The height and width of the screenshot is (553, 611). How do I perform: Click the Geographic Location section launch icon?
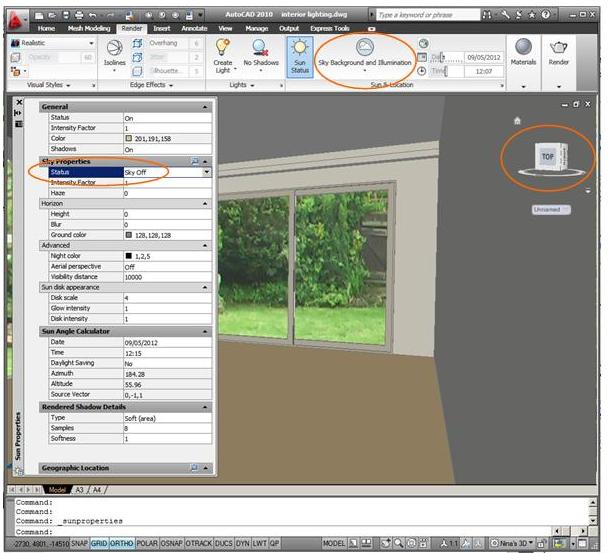(194, 467)
